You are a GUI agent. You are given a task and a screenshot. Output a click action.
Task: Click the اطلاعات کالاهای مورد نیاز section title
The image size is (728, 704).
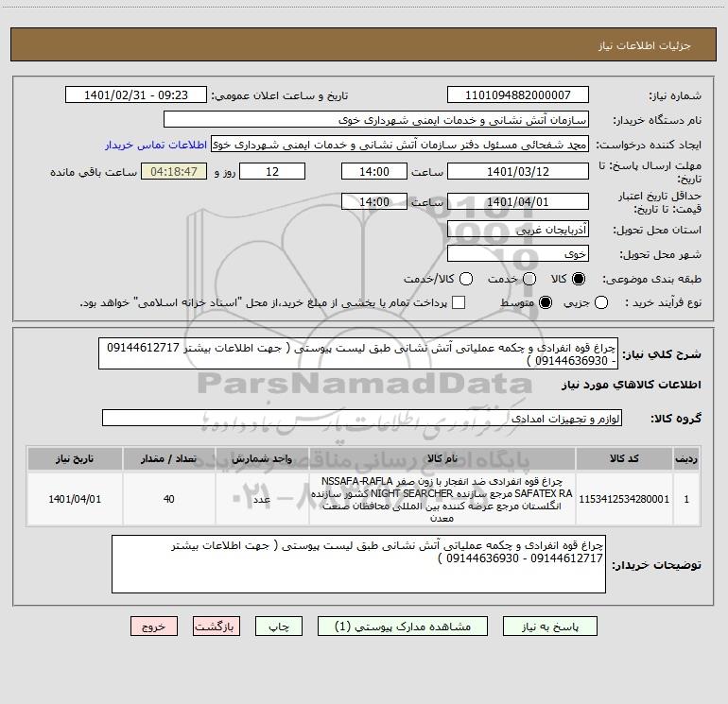click(x=632, y=385)
